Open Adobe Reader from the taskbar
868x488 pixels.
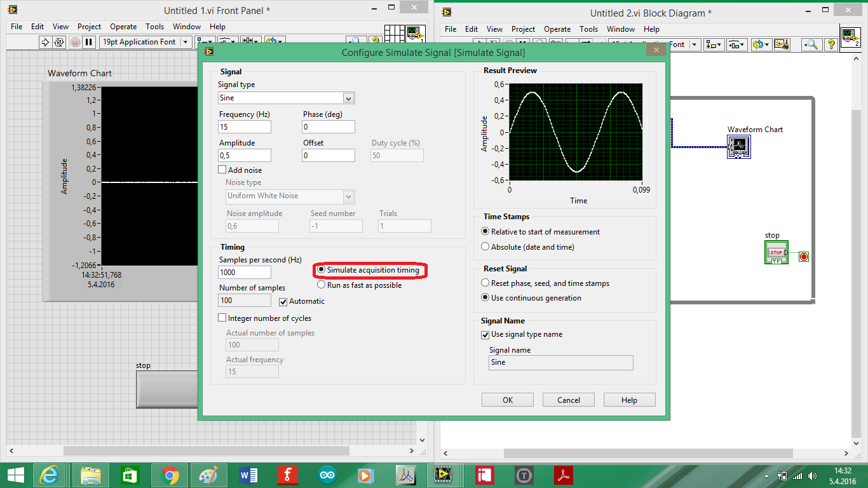(x=563, y=475)
